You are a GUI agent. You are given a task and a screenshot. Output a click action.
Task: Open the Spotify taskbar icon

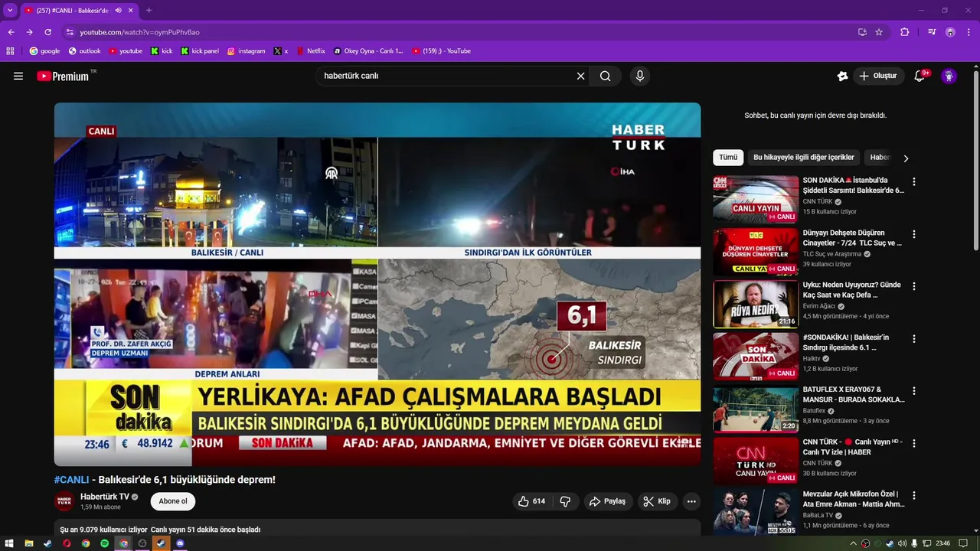click(x=105, y=543)
